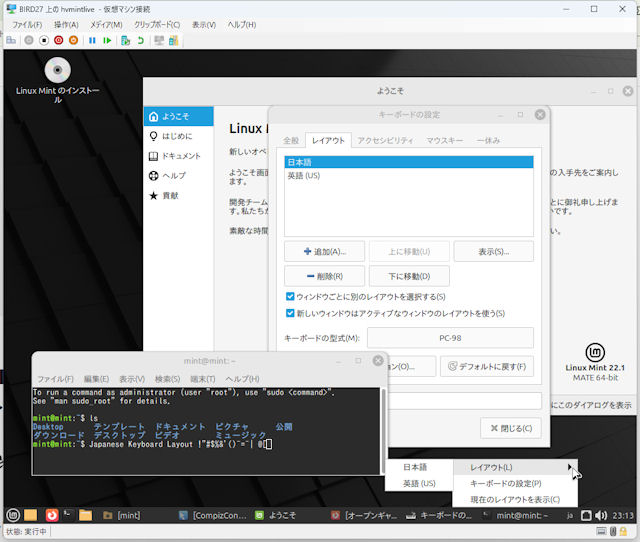Switch to the 全般 tab
This screenshot has width=640, height=542.
click(291, 140)
